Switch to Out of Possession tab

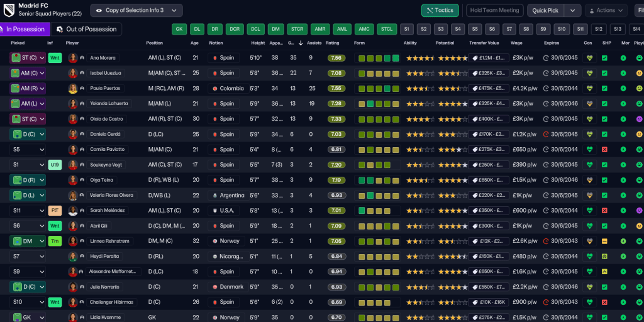[x=86, y=29]
